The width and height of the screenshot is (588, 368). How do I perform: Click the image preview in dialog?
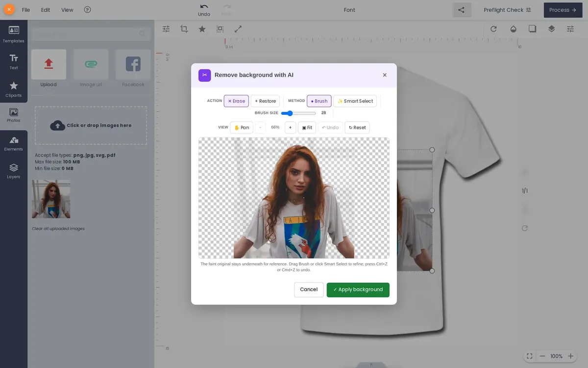coord(294,198)
